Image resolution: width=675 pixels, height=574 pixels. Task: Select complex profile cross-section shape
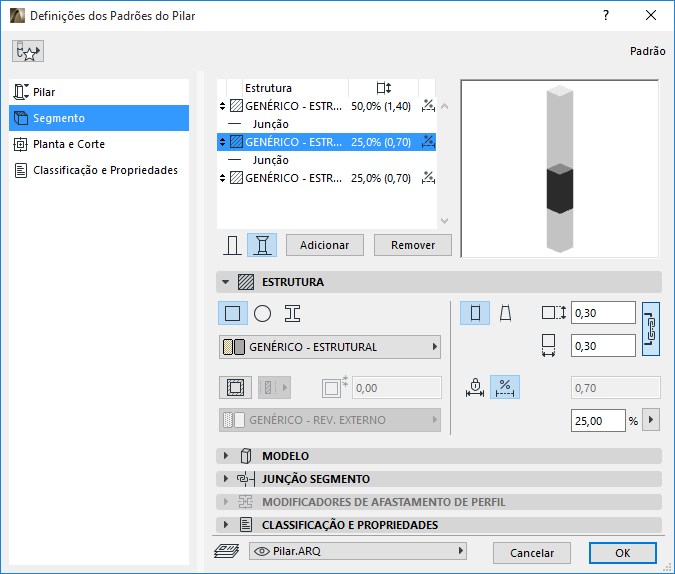pos(292,313)
